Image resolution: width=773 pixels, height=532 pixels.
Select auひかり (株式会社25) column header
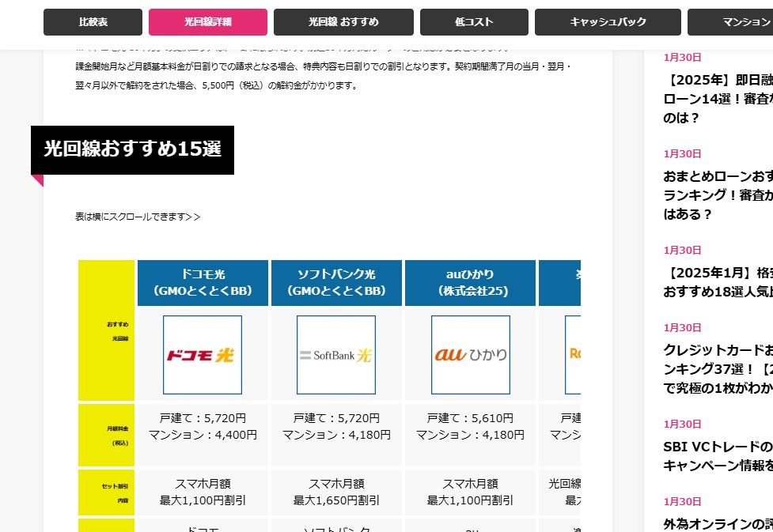470,283
